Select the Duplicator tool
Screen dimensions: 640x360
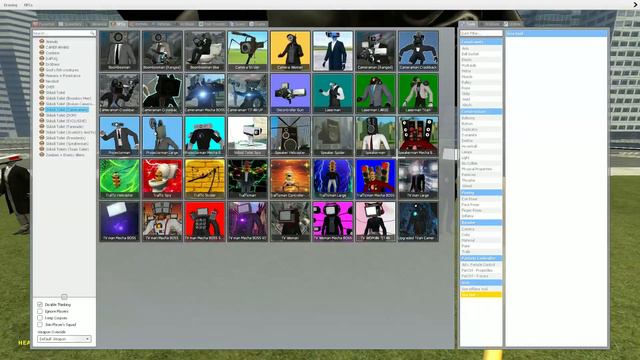coord(481,129)
